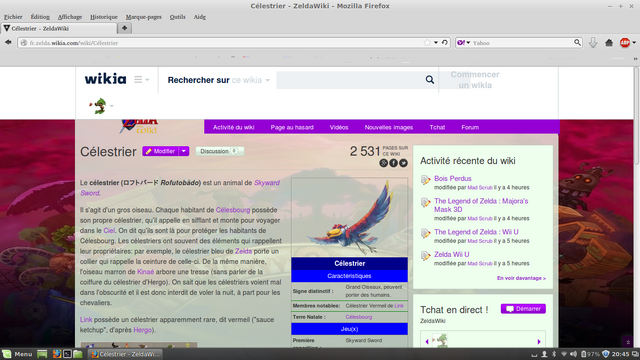This screenshot has width=640, height=360.
Task: Open the Linux Mint Menu button
Action: (17, 354)
